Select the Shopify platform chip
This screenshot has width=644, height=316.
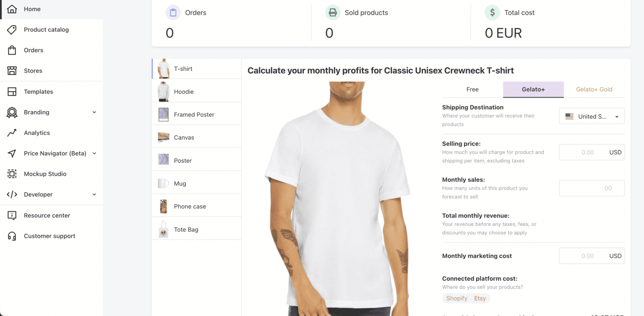coord(457,298)
